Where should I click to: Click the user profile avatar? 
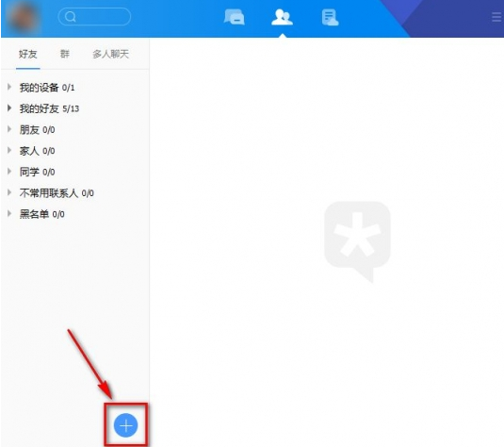pos(24,18)
